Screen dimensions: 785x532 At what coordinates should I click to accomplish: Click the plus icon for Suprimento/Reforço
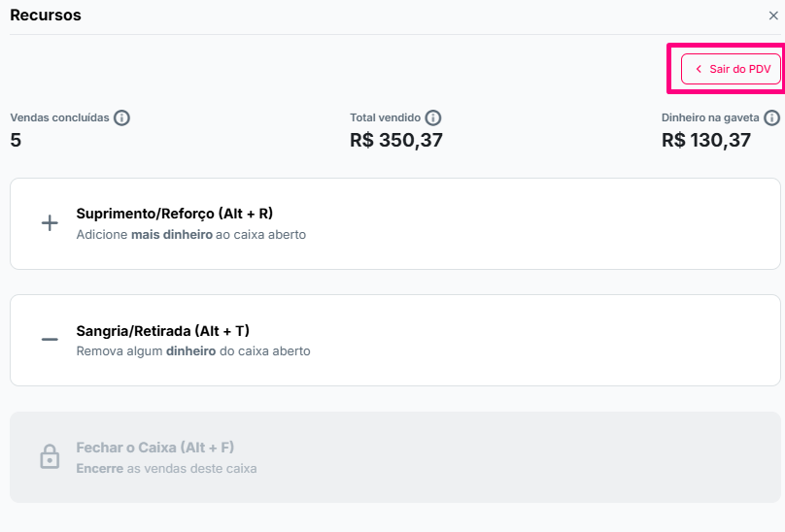(x=50, y=223)
